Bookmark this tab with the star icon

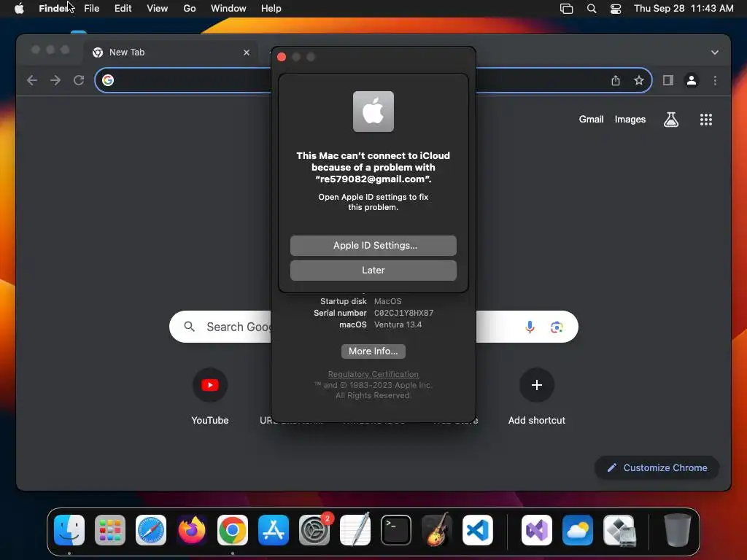point(639,80)
